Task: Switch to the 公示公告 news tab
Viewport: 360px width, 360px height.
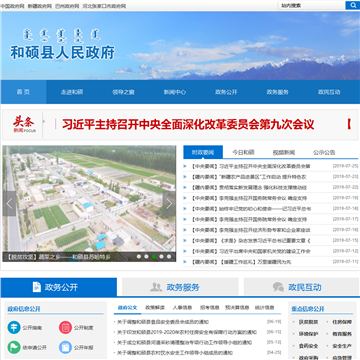Action: pos(324,152)
